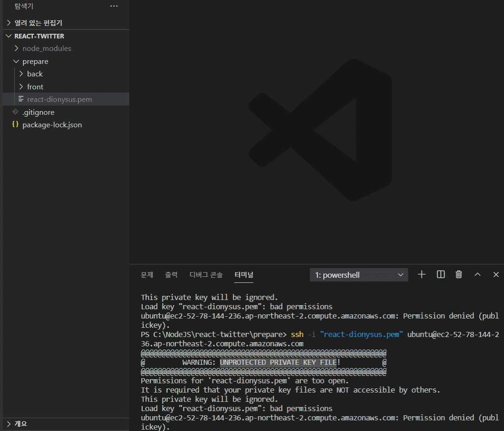Select the 터미널 tab

coord(244,275)
